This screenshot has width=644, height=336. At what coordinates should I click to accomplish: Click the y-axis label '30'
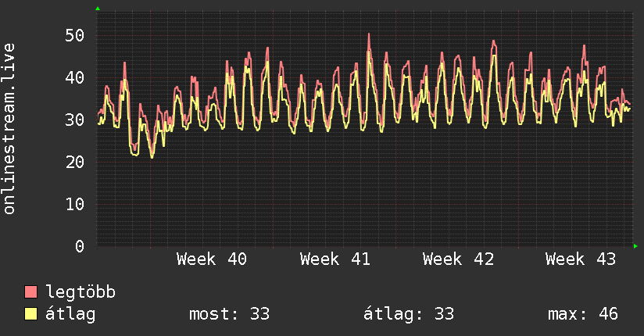[75, 120]
